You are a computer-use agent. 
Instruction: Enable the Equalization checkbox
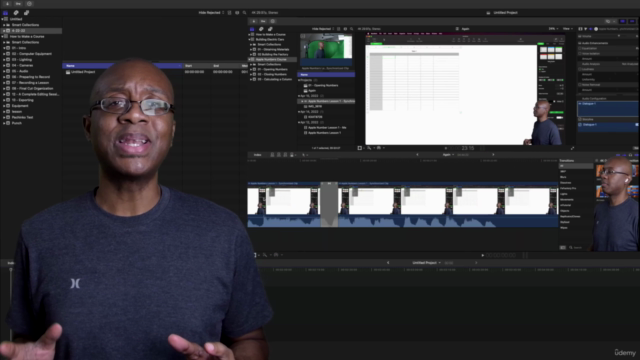coord(580,48)
